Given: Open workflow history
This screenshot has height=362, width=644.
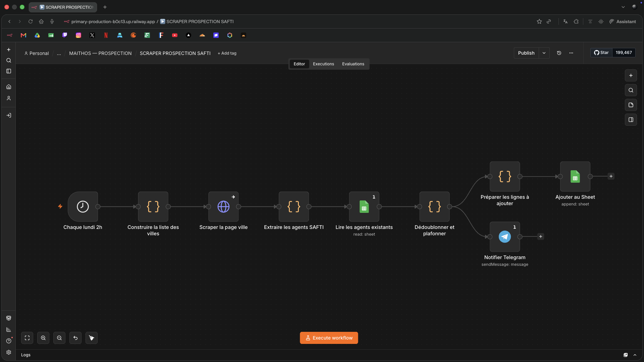Looking at the screenshot, I should click(559, 53).
